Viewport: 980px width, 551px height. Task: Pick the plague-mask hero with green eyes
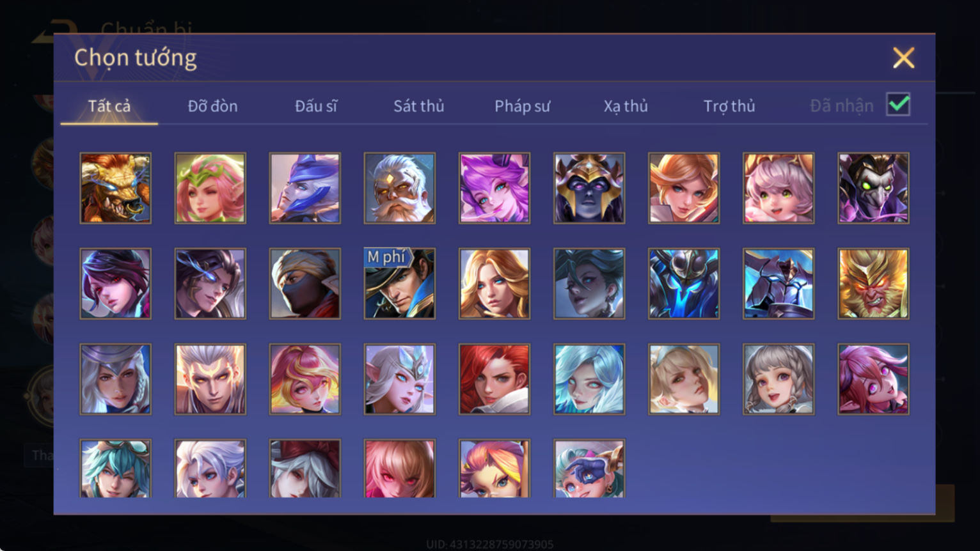tap(873, 188)
